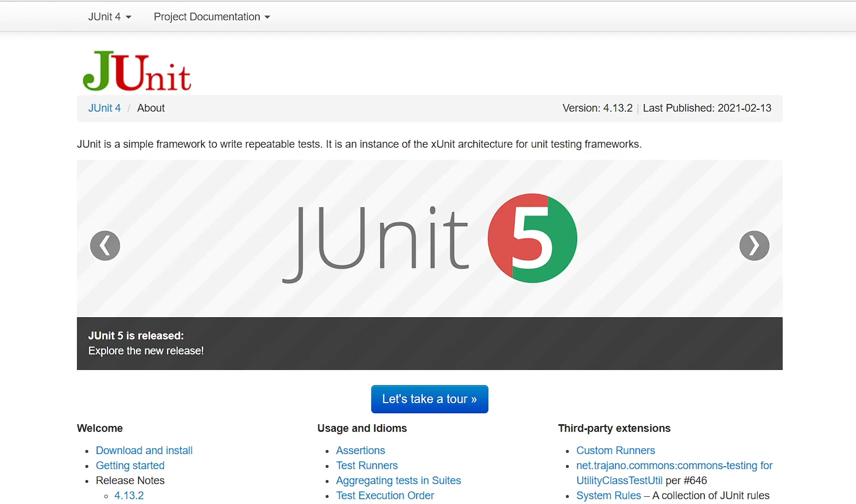Click the About breadcrumb item
Image resolution: width=856 pixels, height=504 pixels.
[151, 108]
